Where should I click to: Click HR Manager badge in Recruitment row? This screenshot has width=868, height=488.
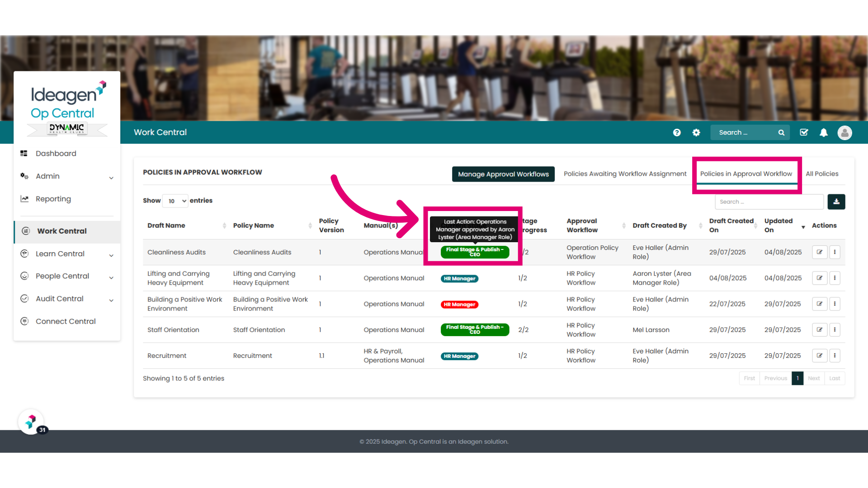(x=459, y=356)
